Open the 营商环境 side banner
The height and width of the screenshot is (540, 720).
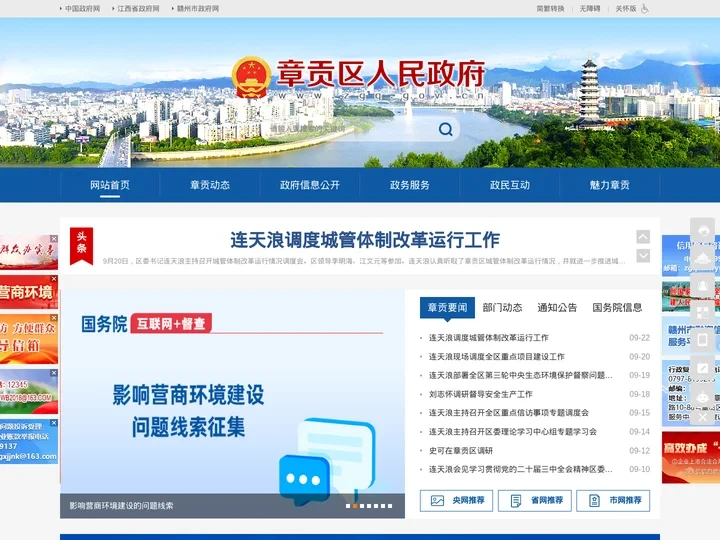pos(29,292)
